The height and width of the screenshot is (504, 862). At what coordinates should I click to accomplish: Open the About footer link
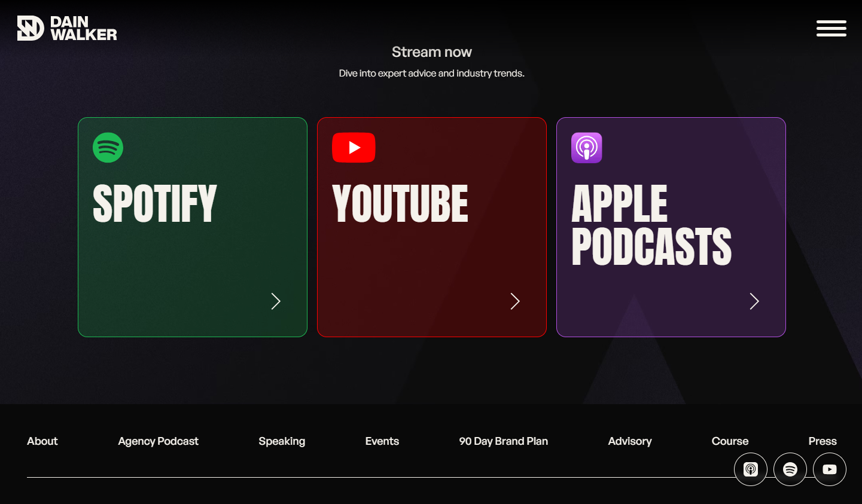pyautogui.click(x=42, y=441)
